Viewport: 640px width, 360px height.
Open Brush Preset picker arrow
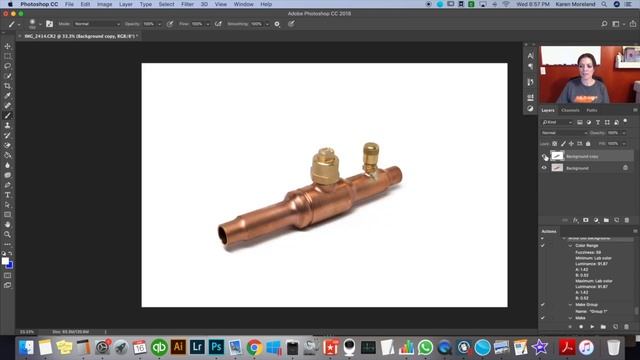click(40, 24)
